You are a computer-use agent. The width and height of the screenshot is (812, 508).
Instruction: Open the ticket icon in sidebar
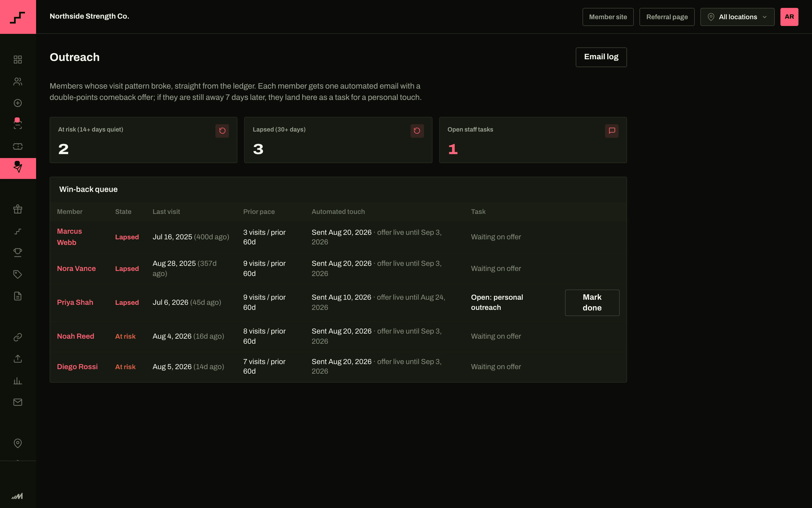click(18, 146)
